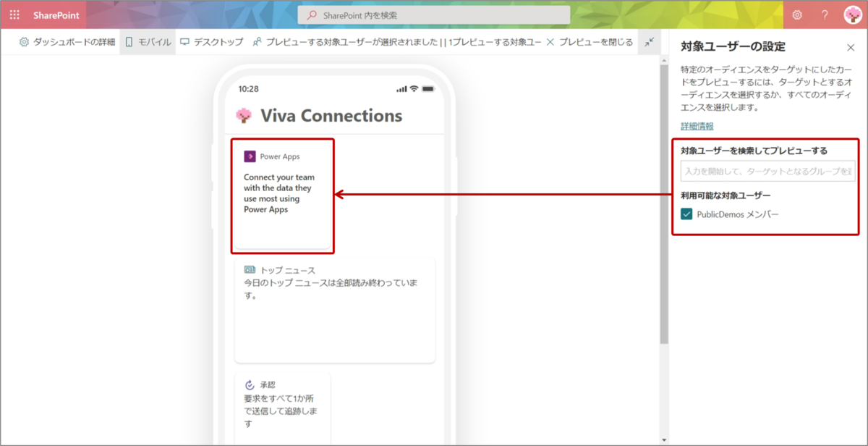Click the audience people icon

tap(257, 42)
